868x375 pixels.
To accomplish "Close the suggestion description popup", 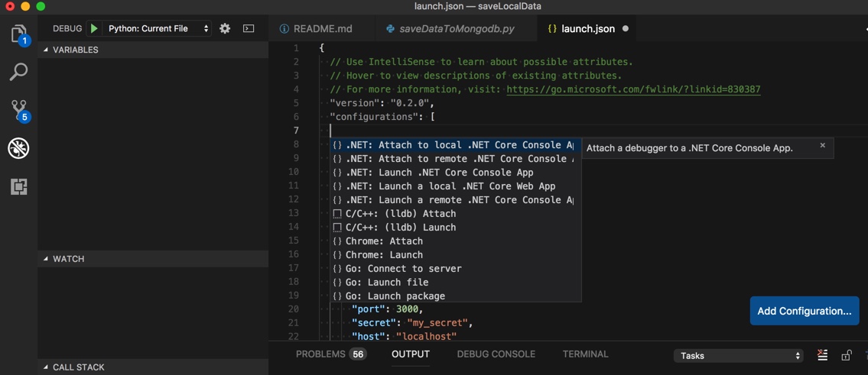I will (822, 145).
